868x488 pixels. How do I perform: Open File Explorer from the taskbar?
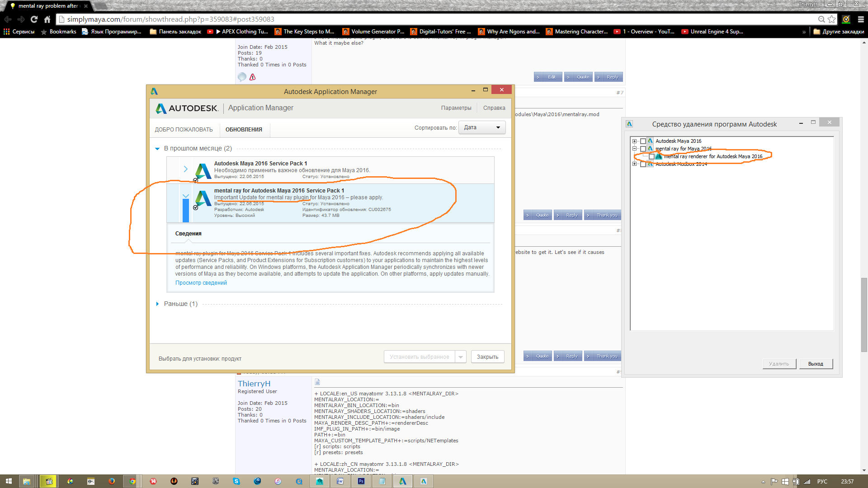click(27, 481)
